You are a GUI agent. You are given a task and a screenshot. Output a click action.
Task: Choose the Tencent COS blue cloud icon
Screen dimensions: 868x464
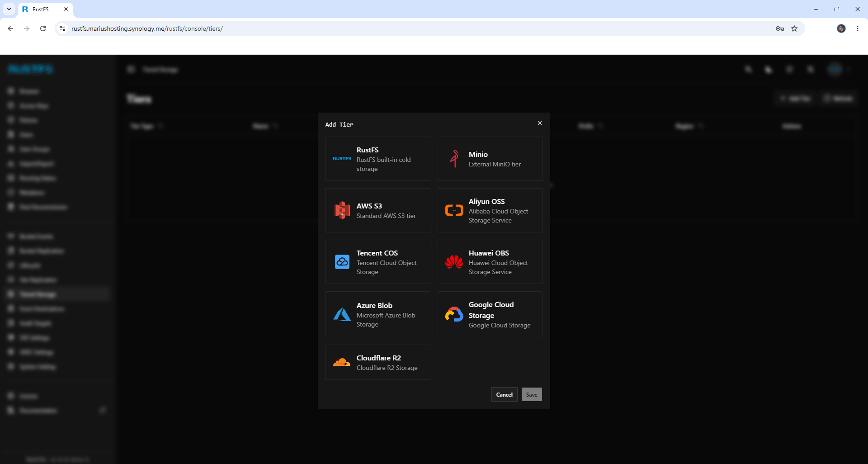342,262
